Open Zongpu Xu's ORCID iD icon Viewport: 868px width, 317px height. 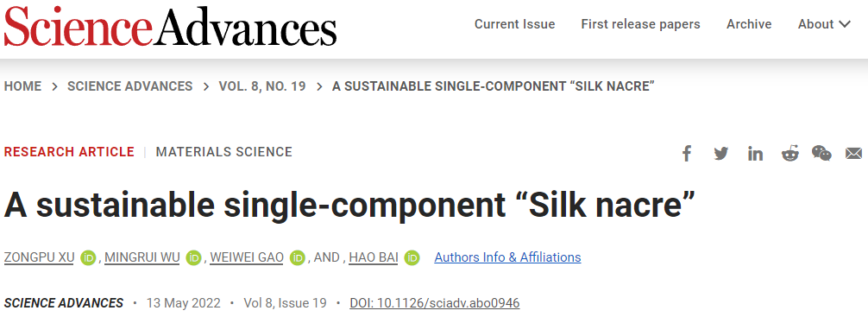pos(88,257)
